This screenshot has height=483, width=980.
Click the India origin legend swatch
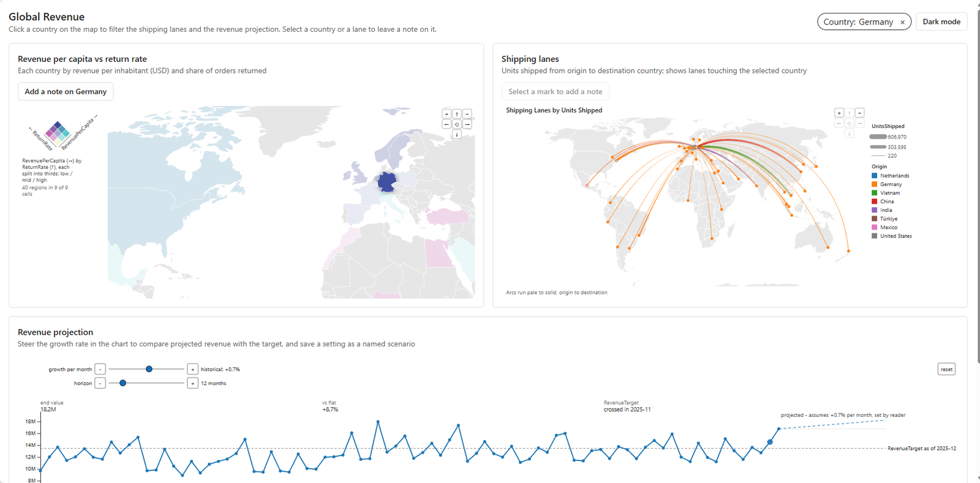(x=874, y=210)
